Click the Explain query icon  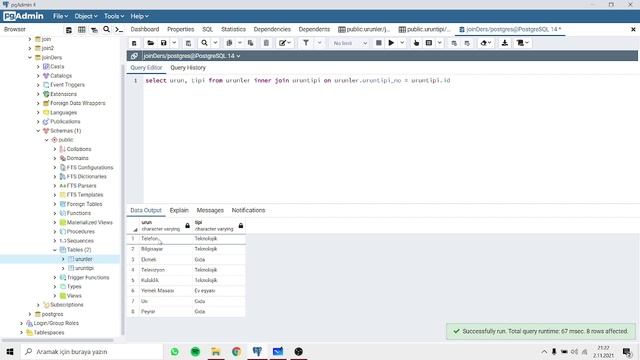pos(416,43)
